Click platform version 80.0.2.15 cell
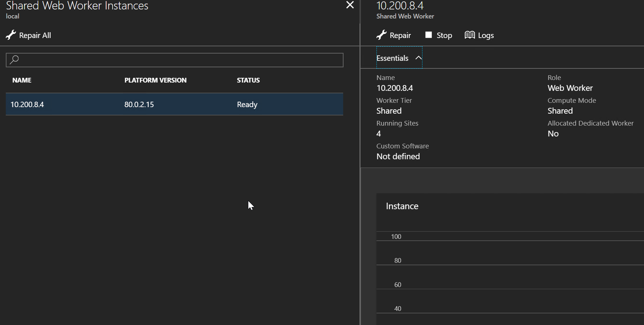 click(139, 105)
